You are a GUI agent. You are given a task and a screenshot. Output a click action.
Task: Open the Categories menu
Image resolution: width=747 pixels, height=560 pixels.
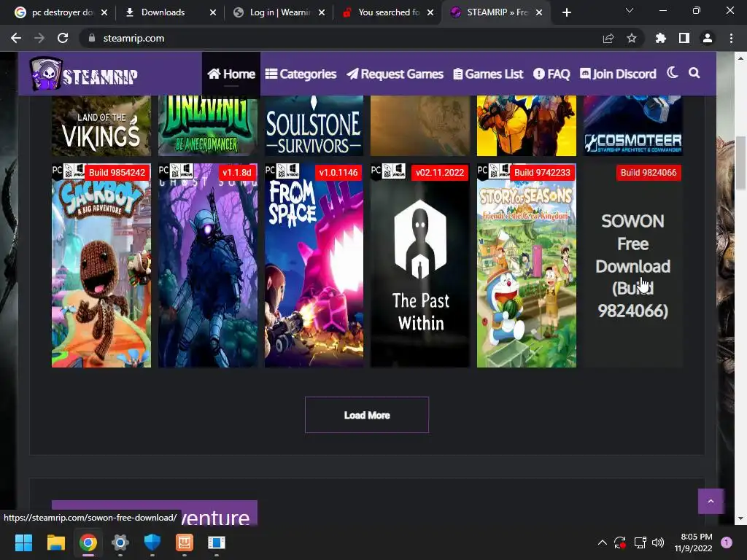coord(301,74)
